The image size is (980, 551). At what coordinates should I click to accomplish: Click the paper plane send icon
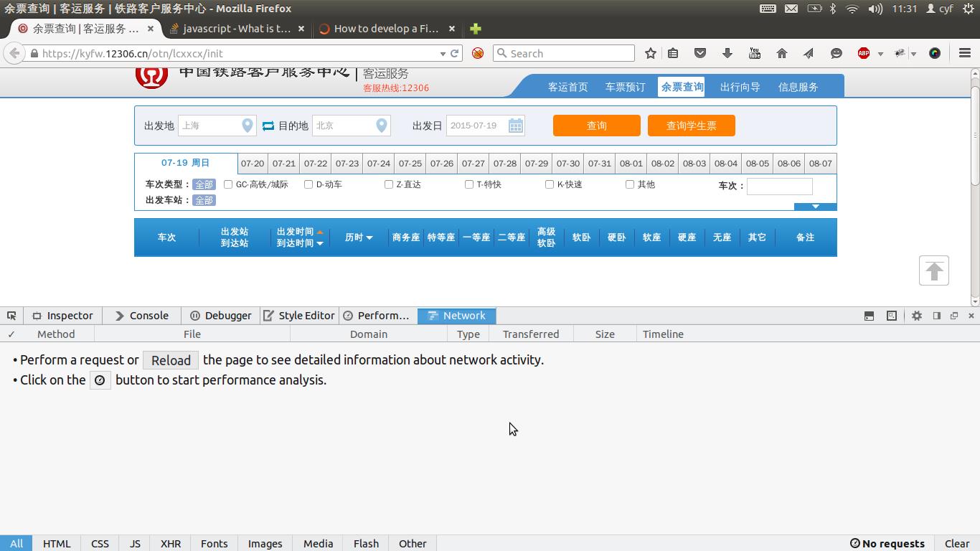coord(809,53)
